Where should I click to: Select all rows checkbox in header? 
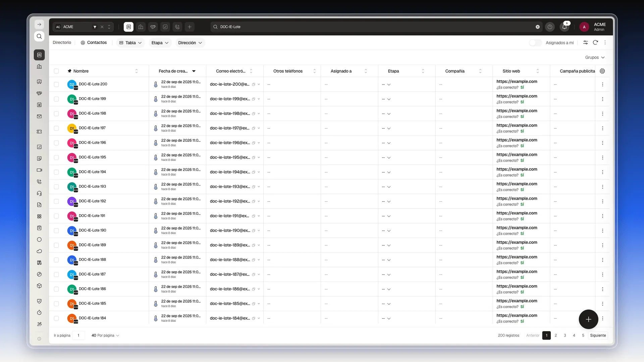tap(56, 71)
